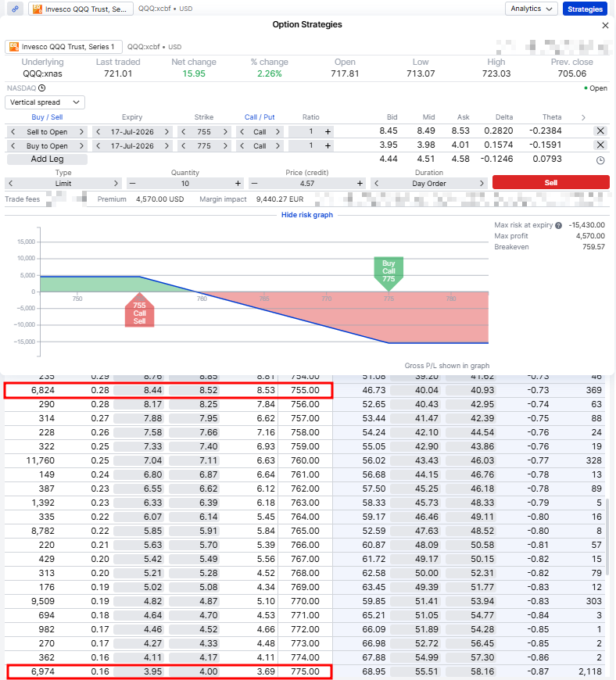Remove the 755 Call leg
Viewport: 616px width, 680px height.
click(x=600, y=131)
